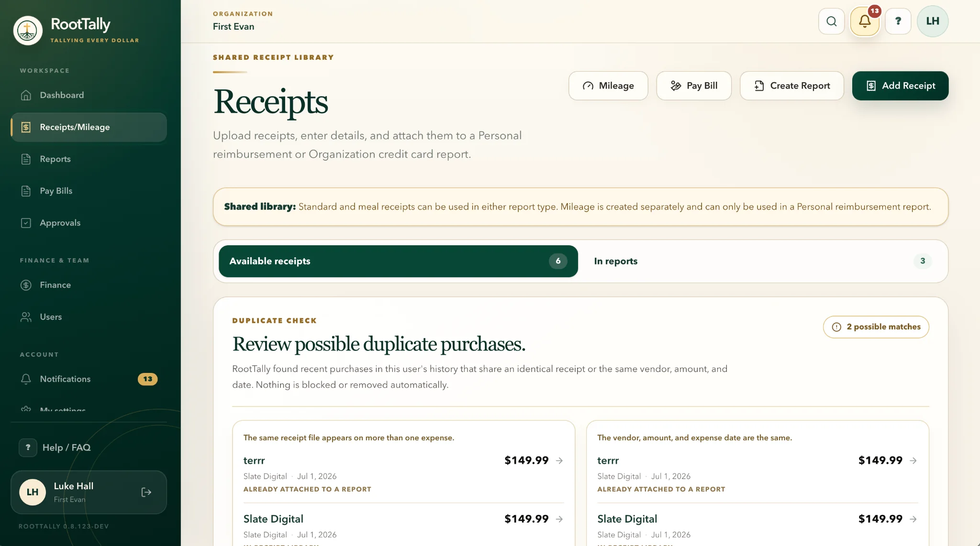Click the LH avatar in the sidebar user card
This screenshot has width=980, height=546.
(x=33, y=492)
